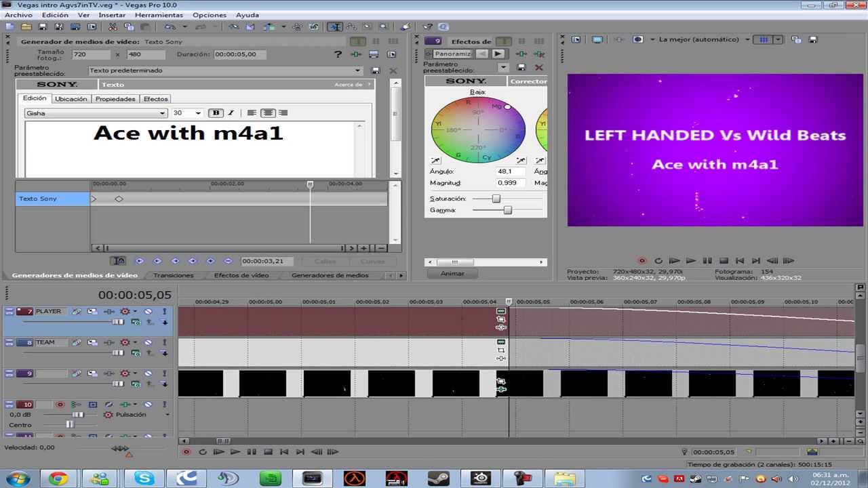
Task: Switch to the Transiciones tab
Action: [x=173, y=275]
